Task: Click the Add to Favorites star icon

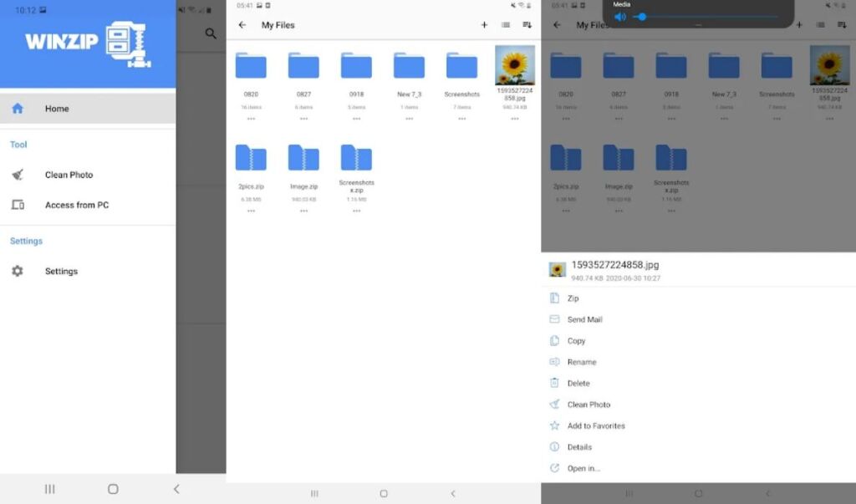Action: 555,426
